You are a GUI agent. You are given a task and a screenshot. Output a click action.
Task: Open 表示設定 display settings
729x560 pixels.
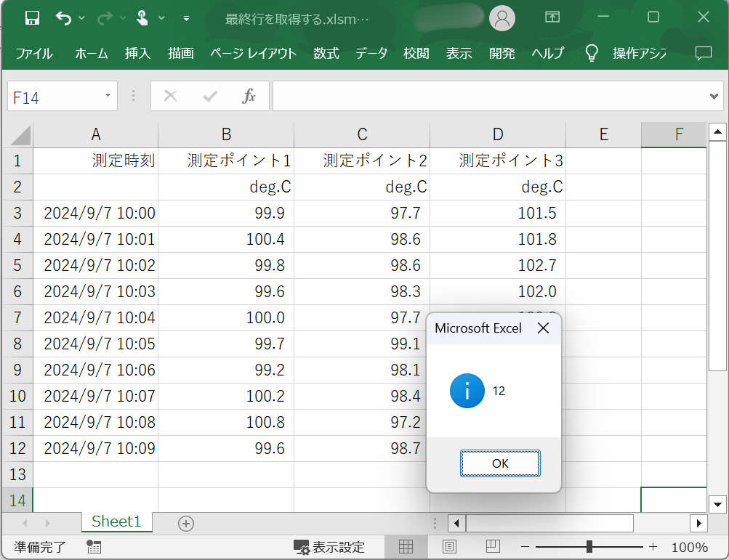(x=329, y=547)
